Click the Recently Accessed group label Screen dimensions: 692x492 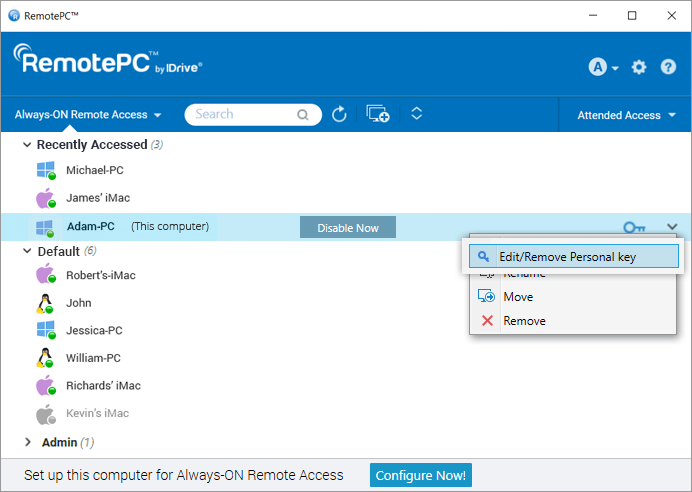pos(92,145)
